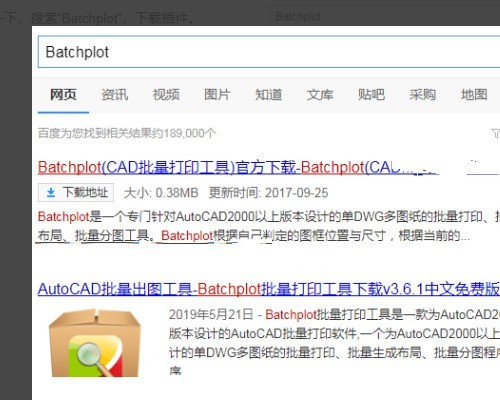Open AutoCAD批量出图工具-Batchplot result link

(269, 289)
